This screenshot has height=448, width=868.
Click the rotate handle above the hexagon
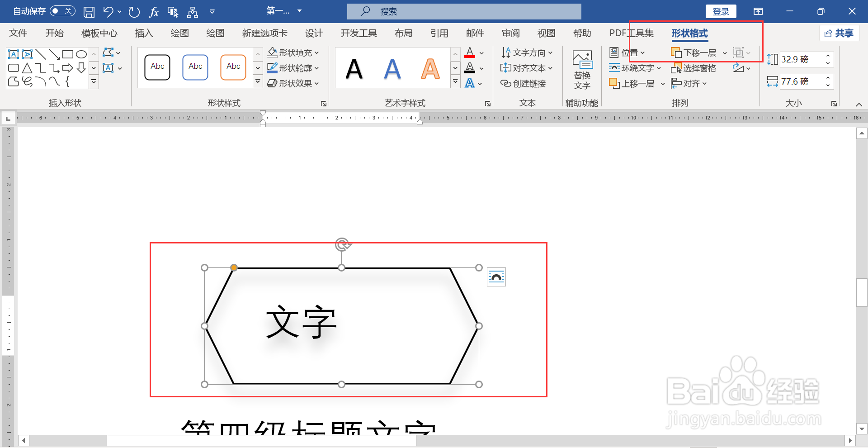coord(343,244)
